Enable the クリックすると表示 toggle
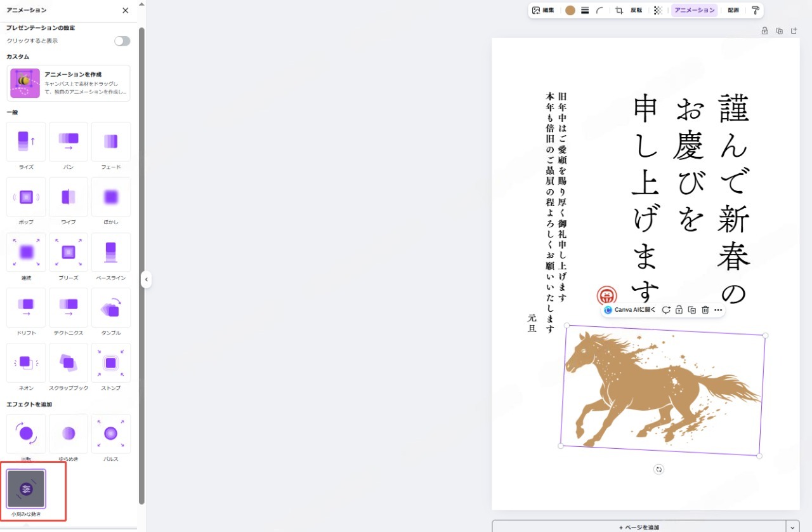This screenshot has height=532, width=812. click(x=121, y=41)
